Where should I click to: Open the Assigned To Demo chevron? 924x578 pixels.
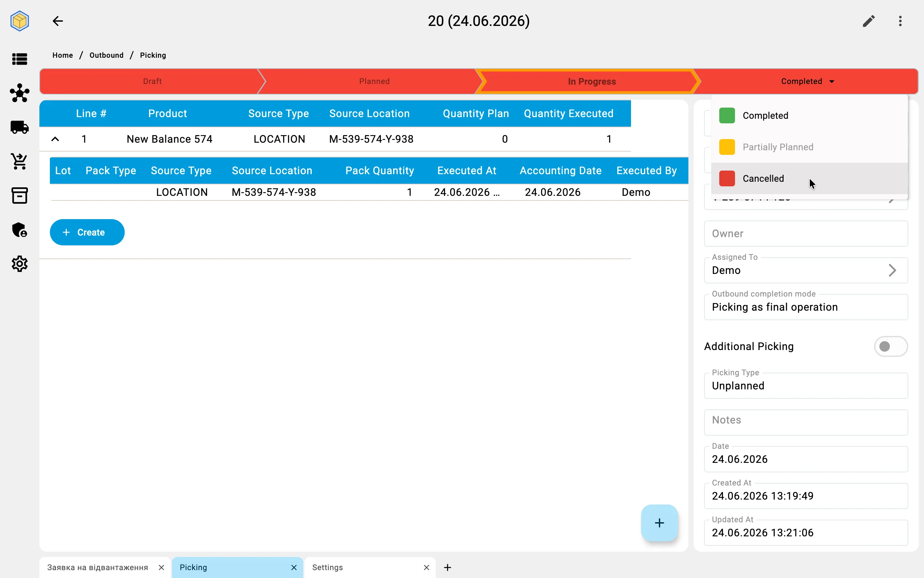click(892, 270)
